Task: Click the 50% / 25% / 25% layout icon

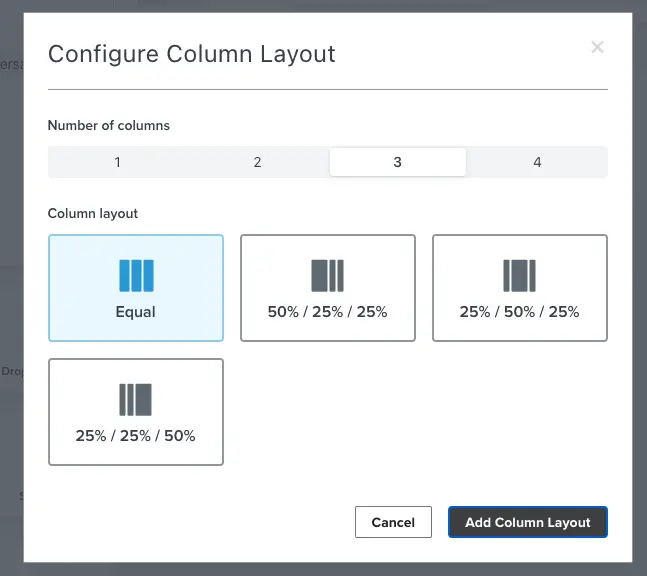Action: [x=327, y=275]
